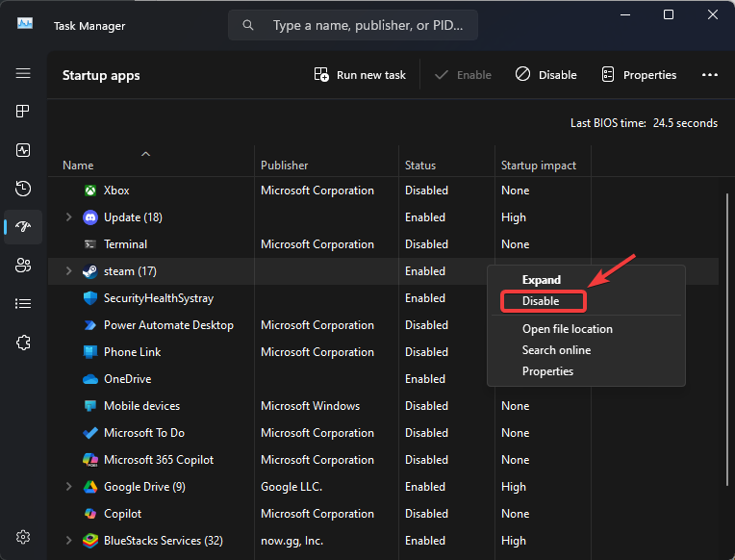Screen dimensions: 735x560
Task: Expand the steam (17) group
Action: tap(69, 271)
